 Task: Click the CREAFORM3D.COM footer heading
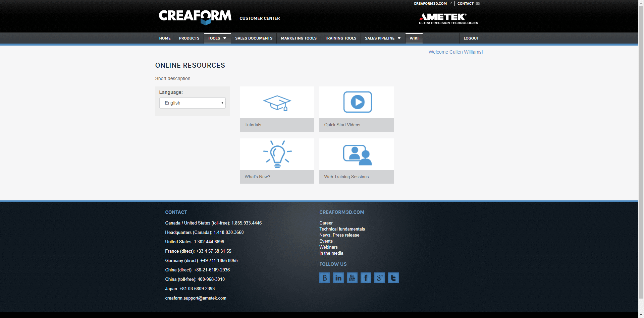[342, 212]
